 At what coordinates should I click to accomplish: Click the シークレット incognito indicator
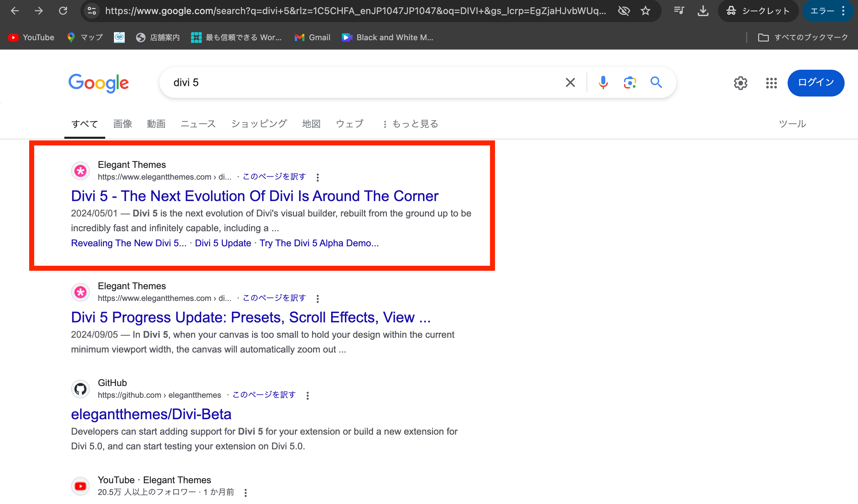click(758, 11)
